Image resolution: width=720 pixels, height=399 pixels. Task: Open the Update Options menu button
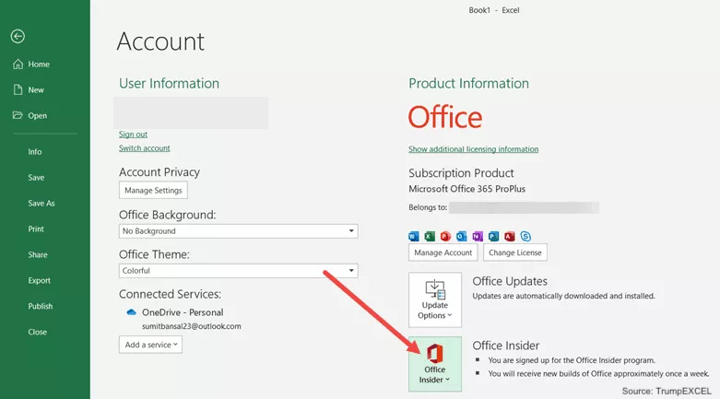click(x=435, y=300)
